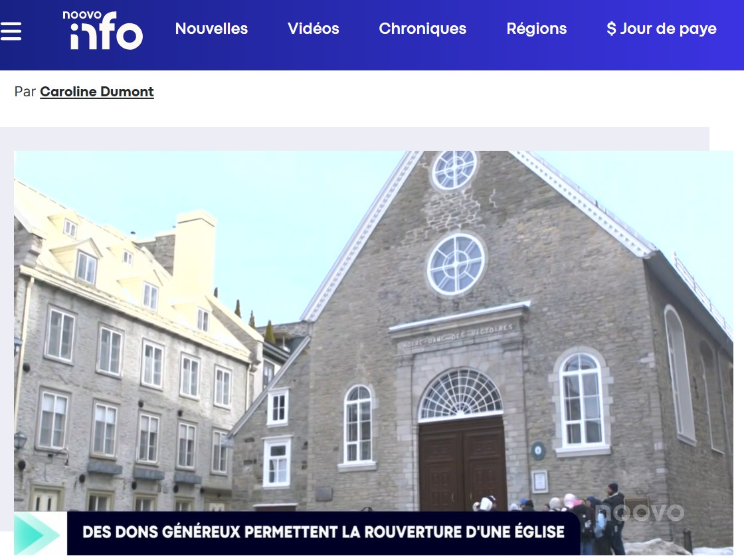Open the hamburger navigation menu
This screenshot has width=744, height=560.
(x=11, y=31)
